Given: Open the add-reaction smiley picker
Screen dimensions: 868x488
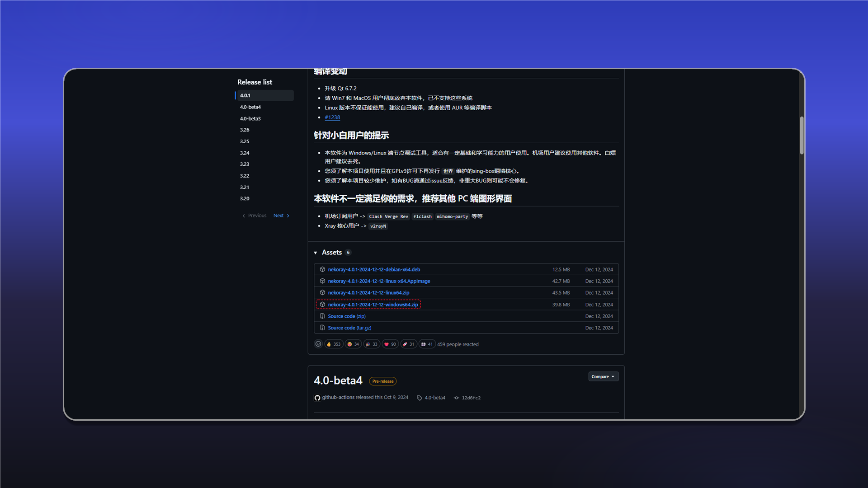Looking at the screenshot, I should point(318,344).
